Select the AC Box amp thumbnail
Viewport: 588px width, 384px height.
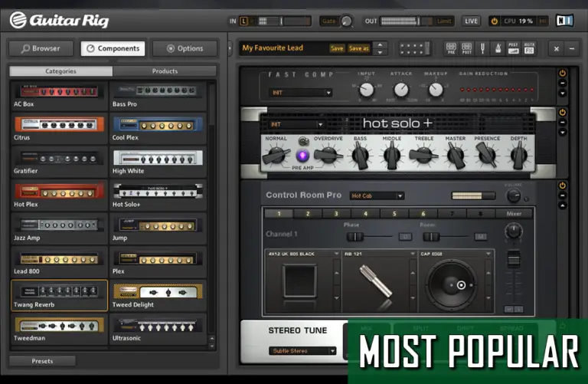click(x=59, y=96)
